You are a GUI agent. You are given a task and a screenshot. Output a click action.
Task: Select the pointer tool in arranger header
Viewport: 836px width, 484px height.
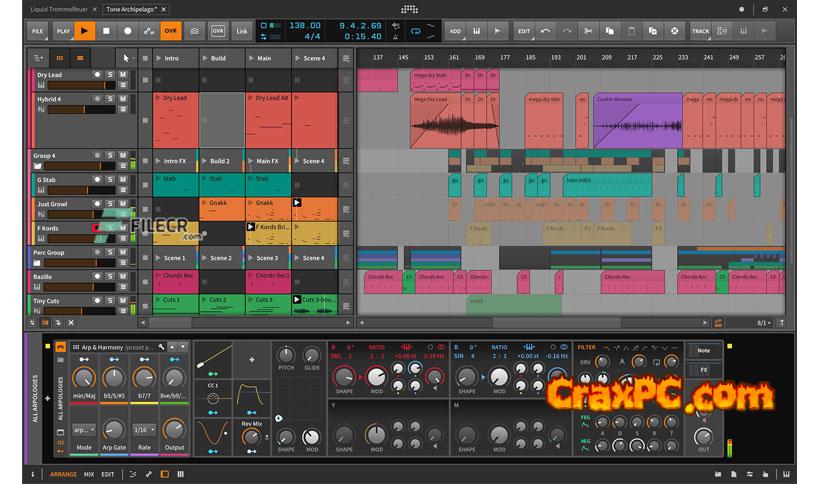pyautogui.click(x=126, y=58)
